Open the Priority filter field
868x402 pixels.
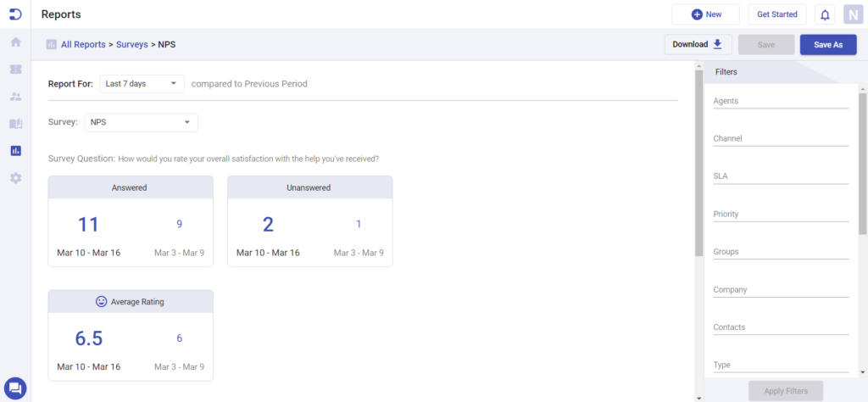tap(781, 214)
